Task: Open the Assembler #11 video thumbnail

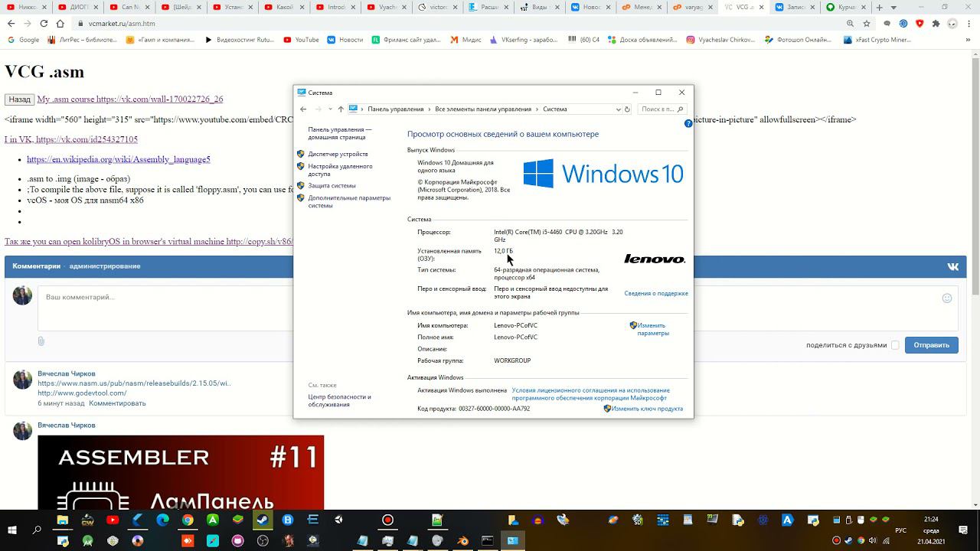Action: (181, 472)
